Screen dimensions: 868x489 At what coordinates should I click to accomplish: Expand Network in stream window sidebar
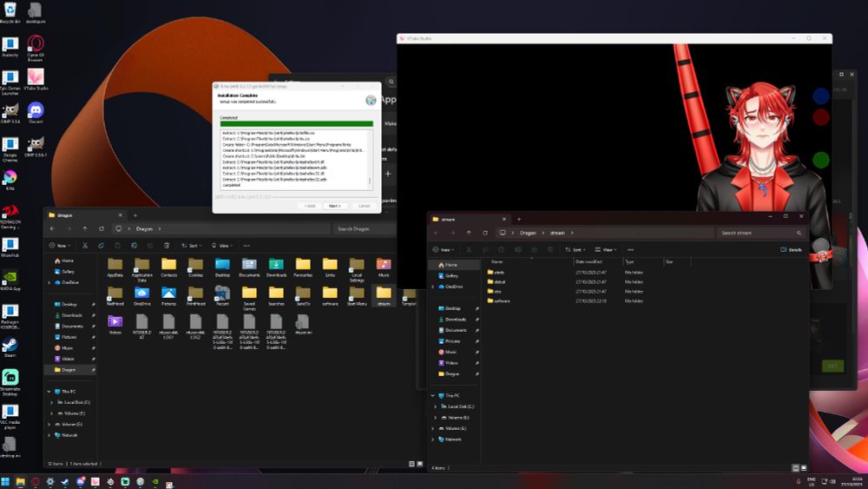point(433,439)
